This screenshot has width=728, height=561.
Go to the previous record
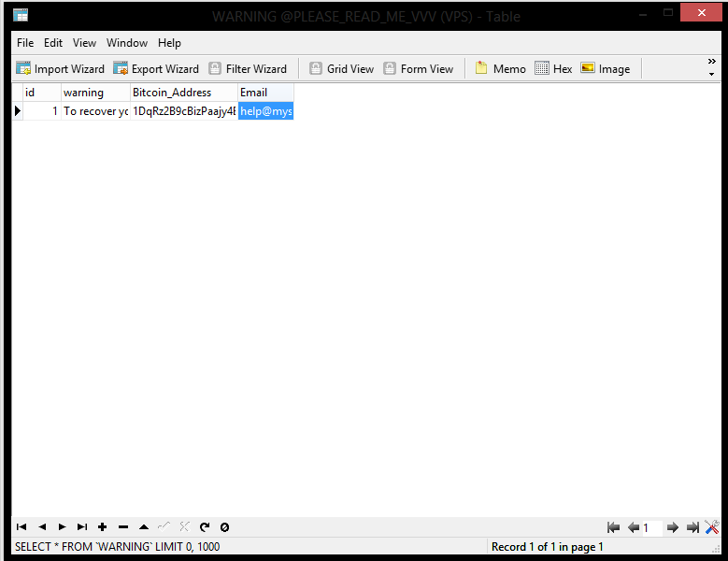[x=42, y=527]
